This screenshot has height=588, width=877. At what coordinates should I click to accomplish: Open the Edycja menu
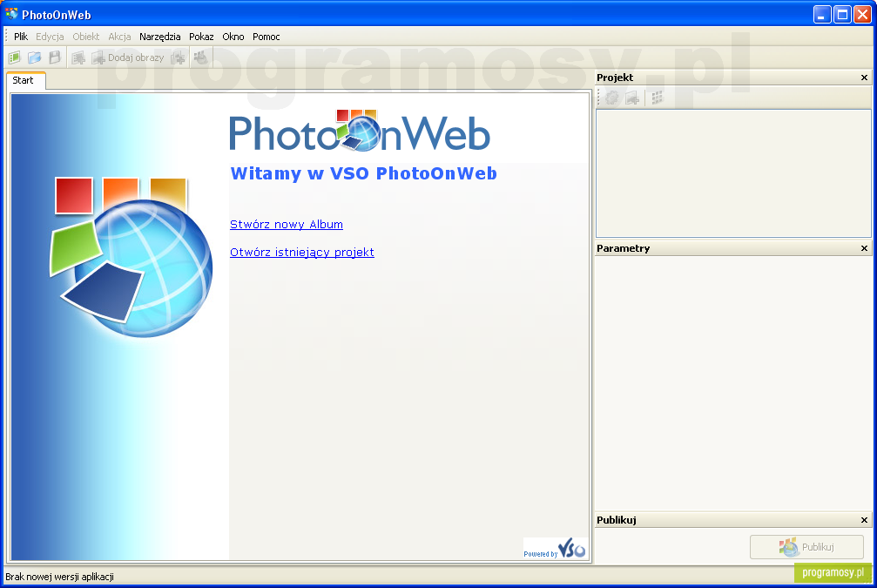(x=50, y=37)
